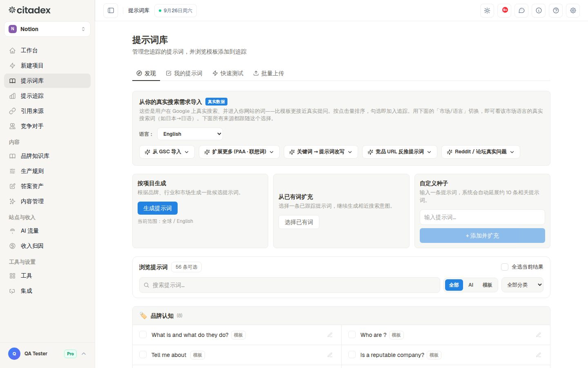
Task: Open settings gear icon in header
Action: [x=573, y=11]
